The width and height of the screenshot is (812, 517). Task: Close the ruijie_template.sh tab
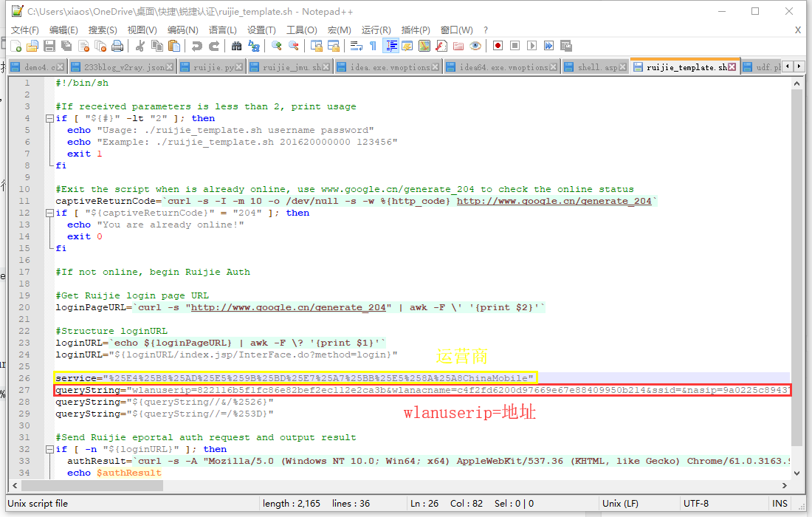[732, 67]
